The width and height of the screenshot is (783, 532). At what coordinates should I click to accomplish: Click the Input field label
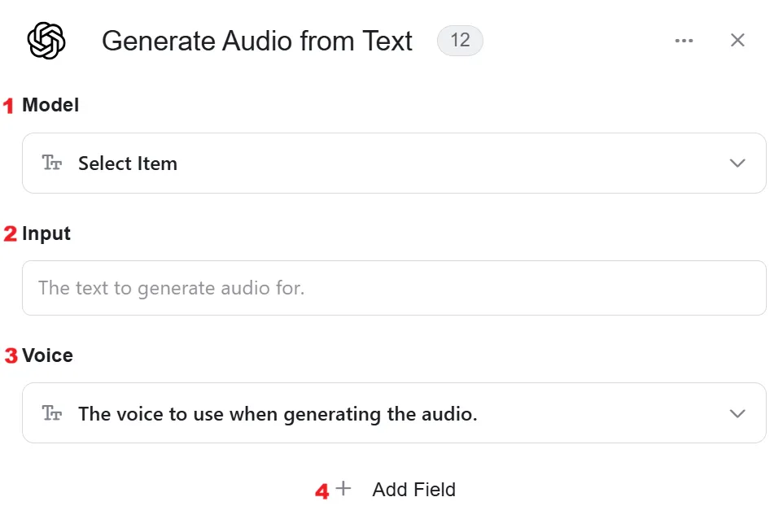pos(46,233)
